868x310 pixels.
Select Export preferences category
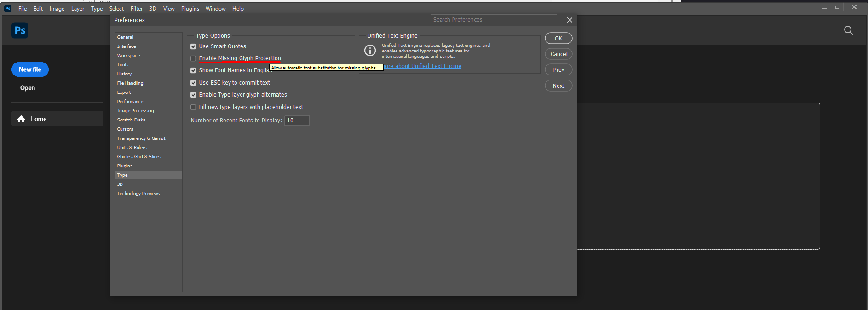(149, 92)
